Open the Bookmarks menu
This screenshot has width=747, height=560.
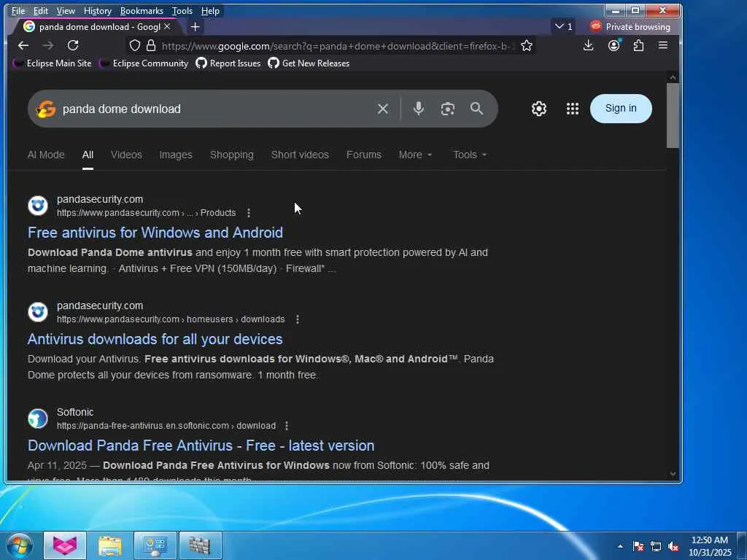pos(142,10)
